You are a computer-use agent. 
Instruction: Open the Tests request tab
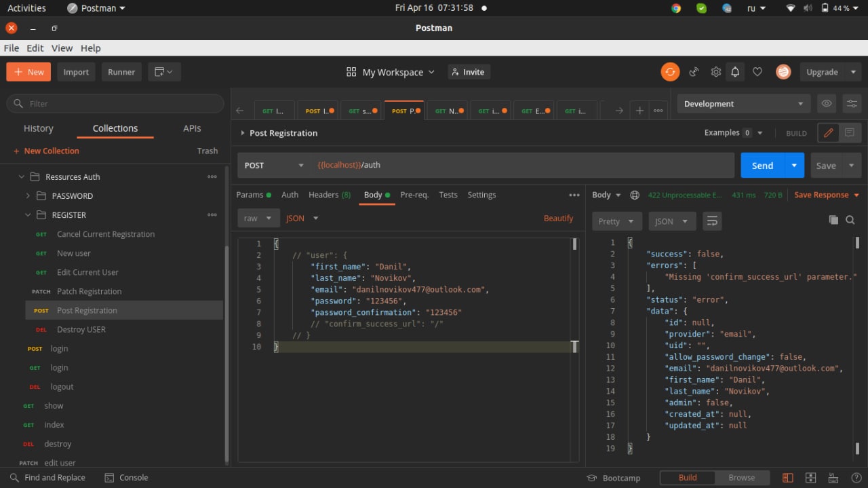pyautogui.click(x=448, y=195)
